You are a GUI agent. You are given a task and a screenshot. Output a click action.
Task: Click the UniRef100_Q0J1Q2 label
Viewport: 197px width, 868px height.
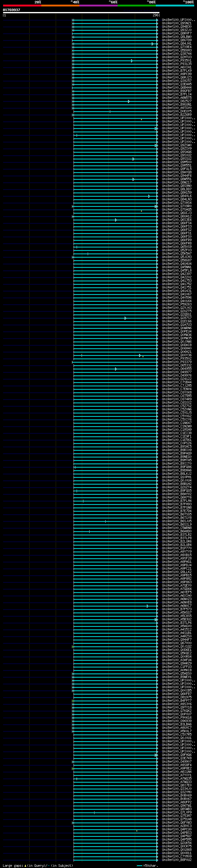[x=177, y=646]
